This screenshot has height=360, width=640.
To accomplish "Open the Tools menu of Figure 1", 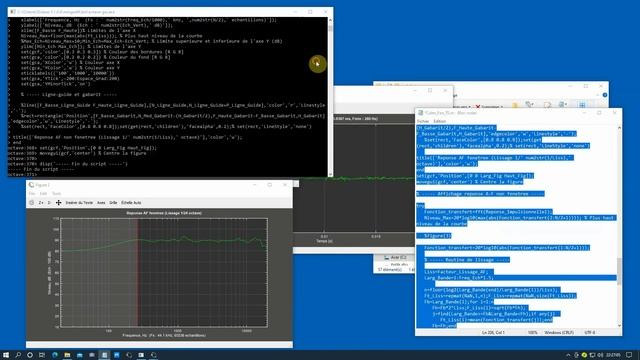I will (56, 193).
